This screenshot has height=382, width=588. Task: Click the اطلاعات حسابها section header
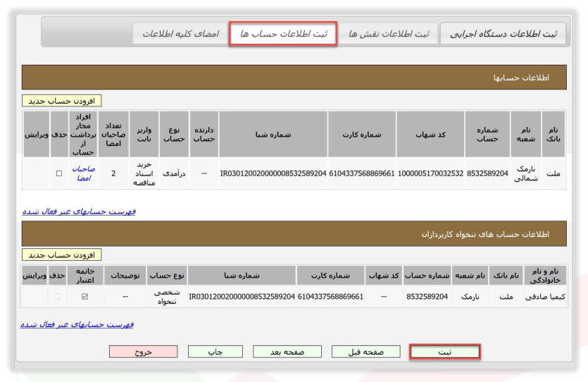(294, 78)
